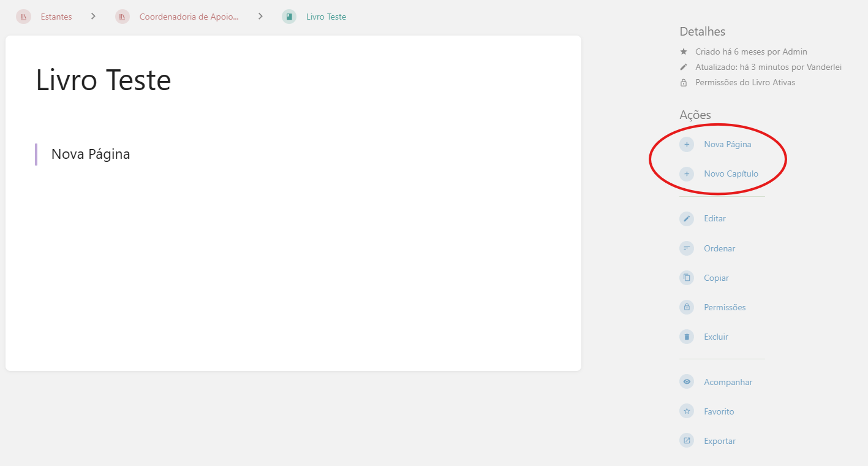The height and width of the screenshot is (466, 868).
Task: Click the copy icon next to Copiar
Action: (x=687, y=278)
